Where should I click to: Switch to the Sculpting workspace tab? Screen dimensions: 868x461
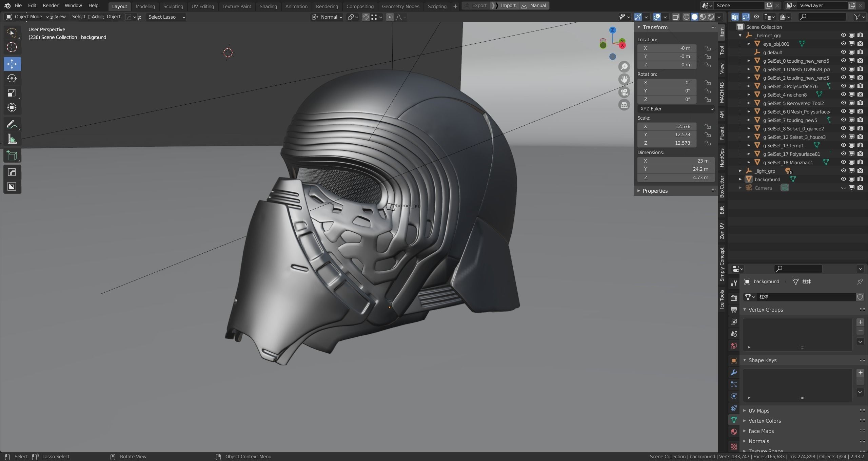[x=173, y=6]
